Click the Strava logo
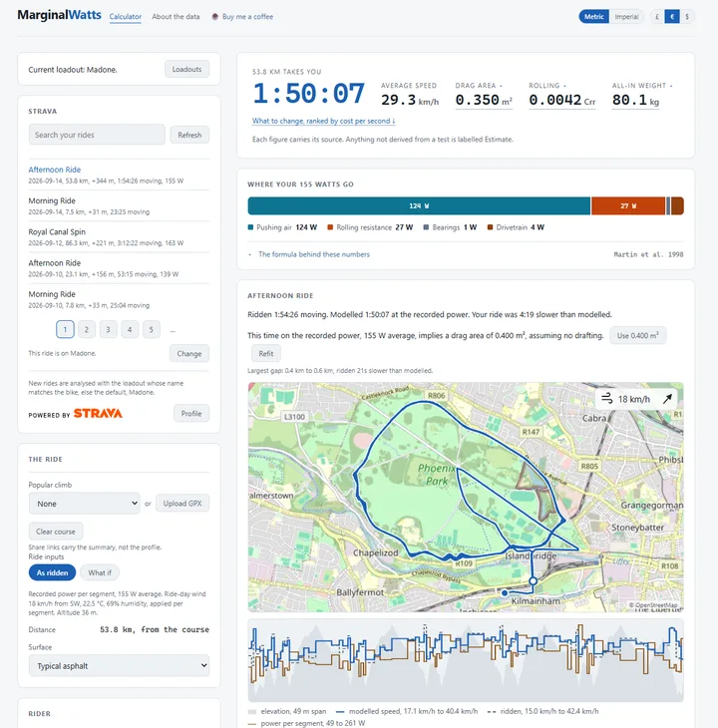Image resolution: width=718 pixels, height=728 pixels. [x=98, y=413]
